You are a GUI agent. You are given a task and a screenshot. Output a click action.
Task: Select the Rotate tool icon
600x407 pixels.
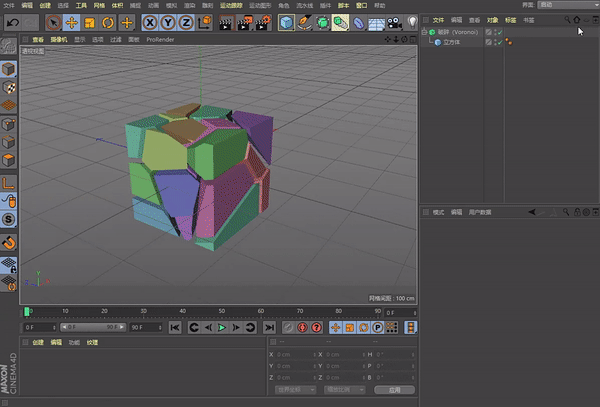(108, 23)
